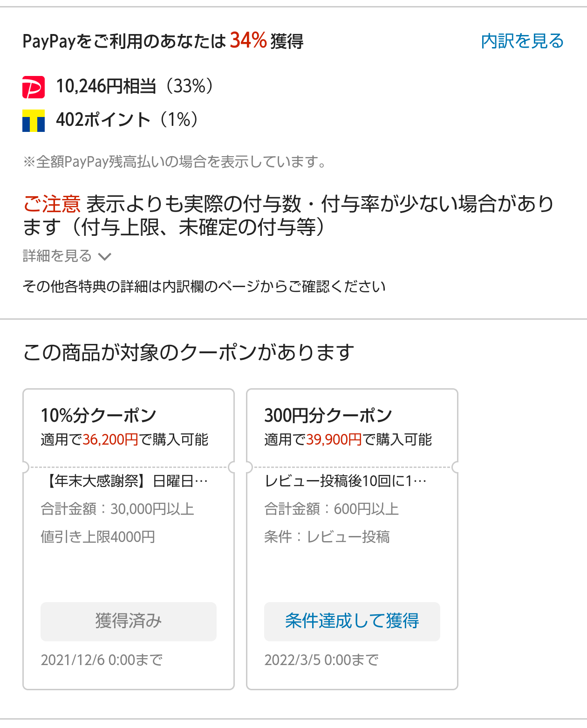Click the 2022/3/5 0:00まで expiry date
The width and height of the screenshot is (587, 728).
tap(321, 660)
